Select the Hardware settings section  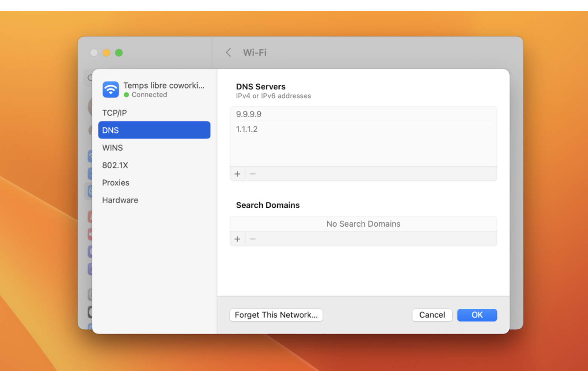(120, 200)
